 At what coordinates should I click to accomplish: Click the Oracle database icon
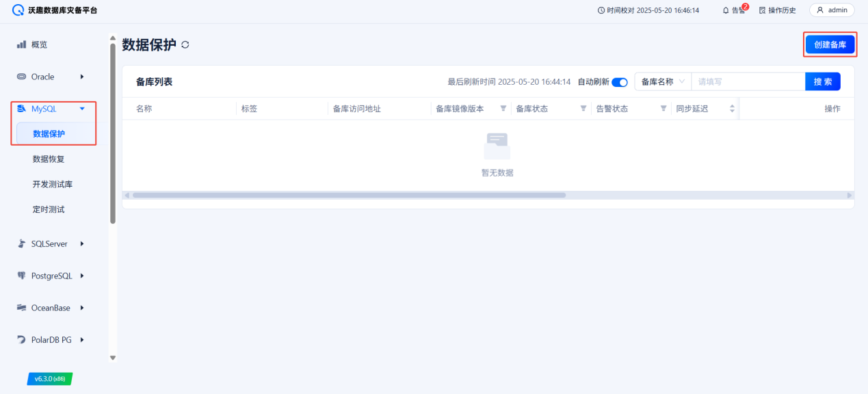click(21, 77)
